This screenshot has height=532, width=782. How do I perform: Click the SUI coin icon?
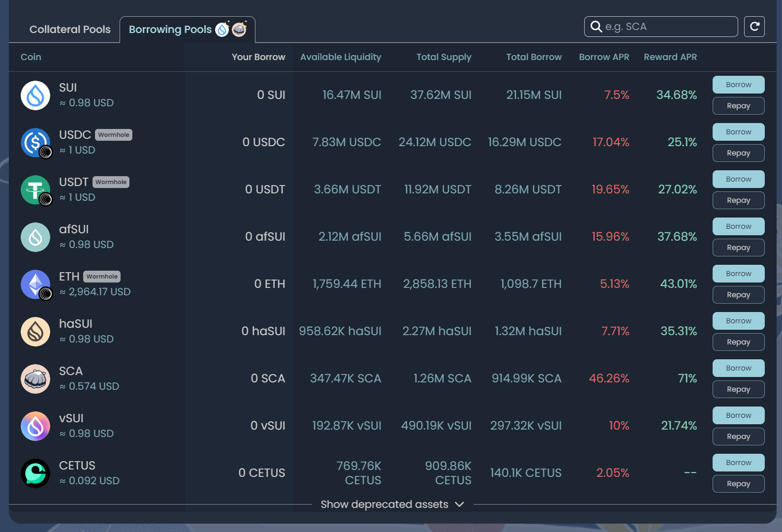tap(35, 95)
